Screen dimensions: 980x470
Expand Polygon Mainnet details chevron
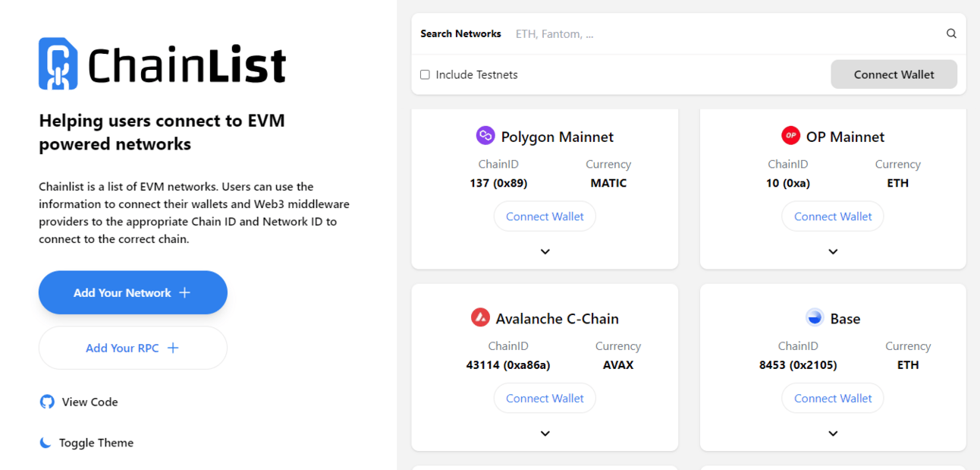tap(545, 251)
